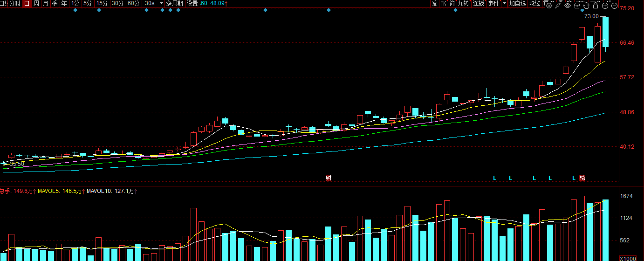Toggle the 九转 indicator button
Image resolution: width=644 pixels, height=261 pixels.
(463, 3)
